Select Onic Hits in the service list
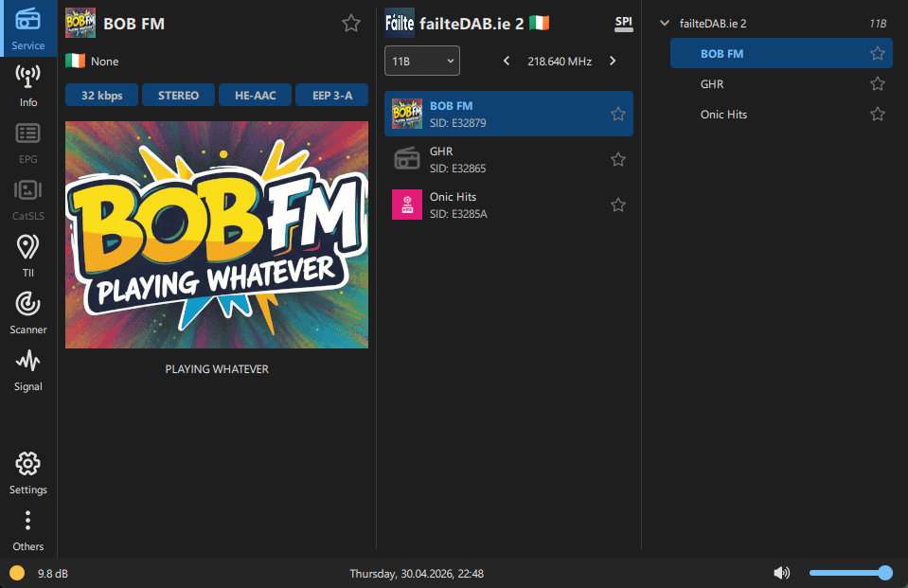Image resolution: width=908 pixels, height=588 pixels. [x=509, y=205]
